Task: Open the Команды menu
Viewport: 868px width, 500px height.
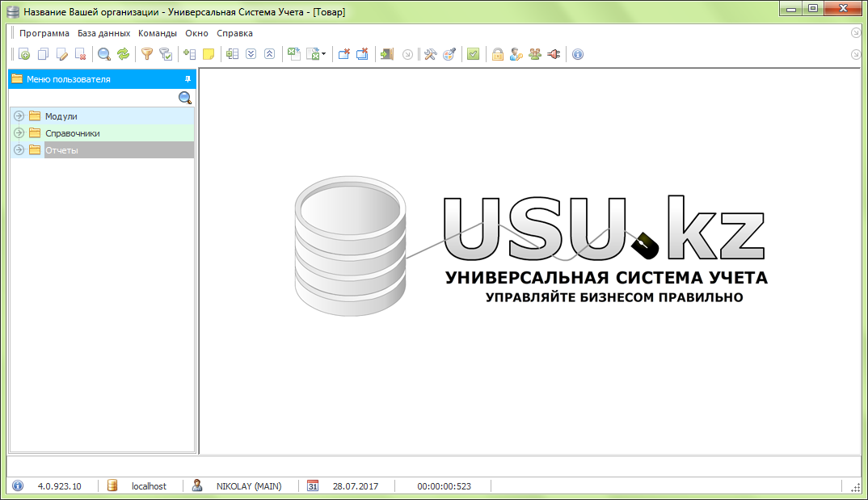Action: pyautogui.click(x=158, y=33)
